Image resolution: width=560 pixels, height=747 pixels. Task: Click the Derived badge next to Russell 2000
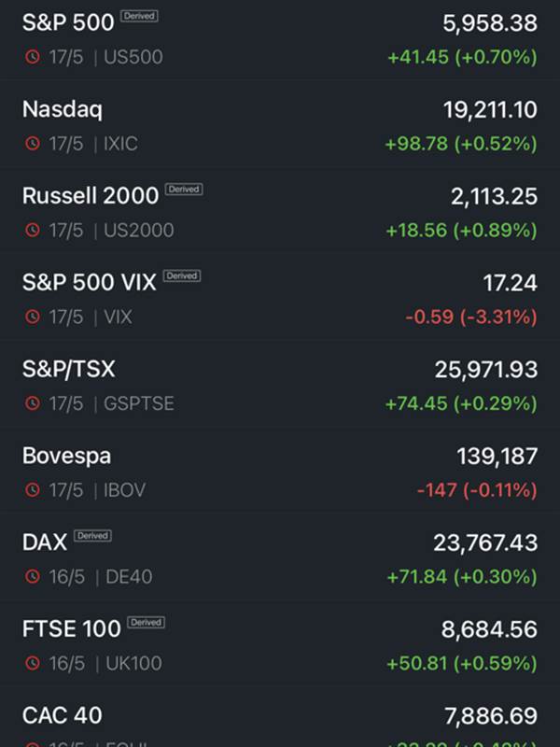[x=184, y=190]
